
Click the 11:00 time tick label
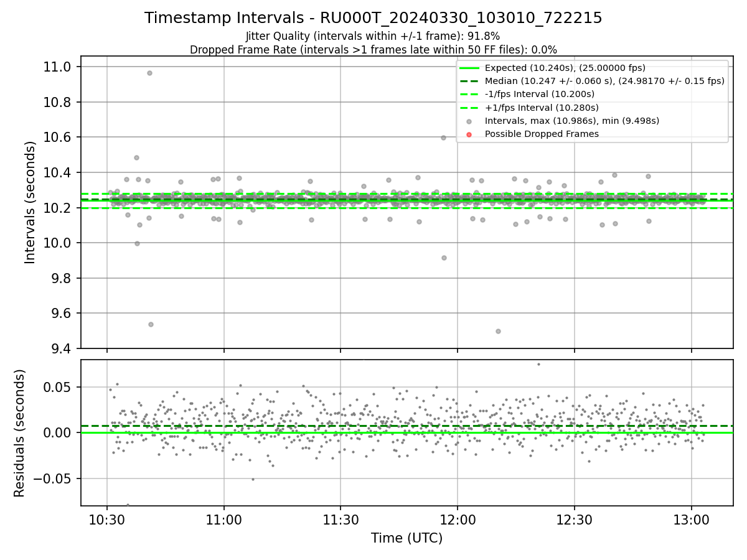224,520
